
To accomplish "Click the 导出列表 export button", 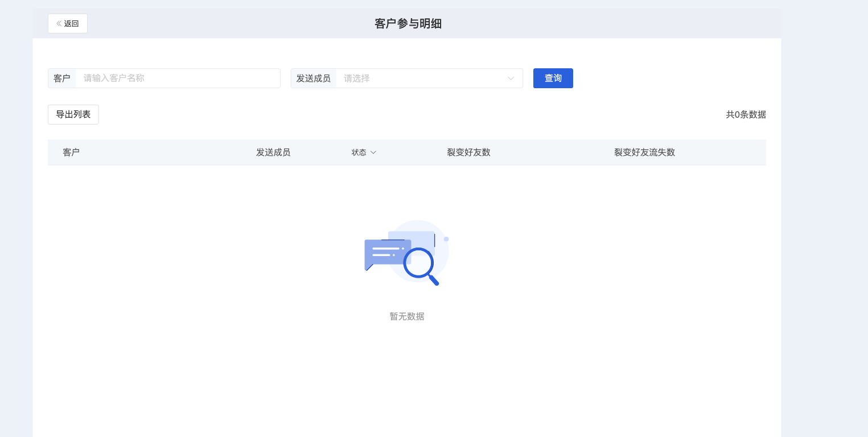I will 73,114.
